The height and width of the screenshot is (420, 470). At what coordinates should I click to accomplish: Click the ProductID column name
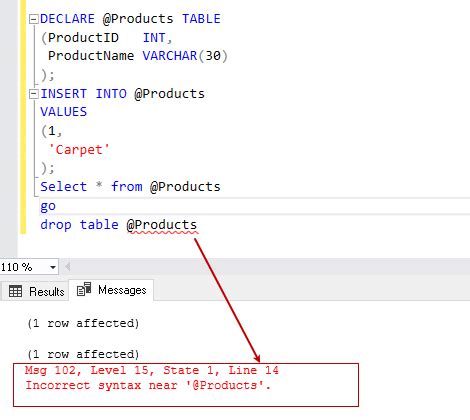(x=83, y=38)
